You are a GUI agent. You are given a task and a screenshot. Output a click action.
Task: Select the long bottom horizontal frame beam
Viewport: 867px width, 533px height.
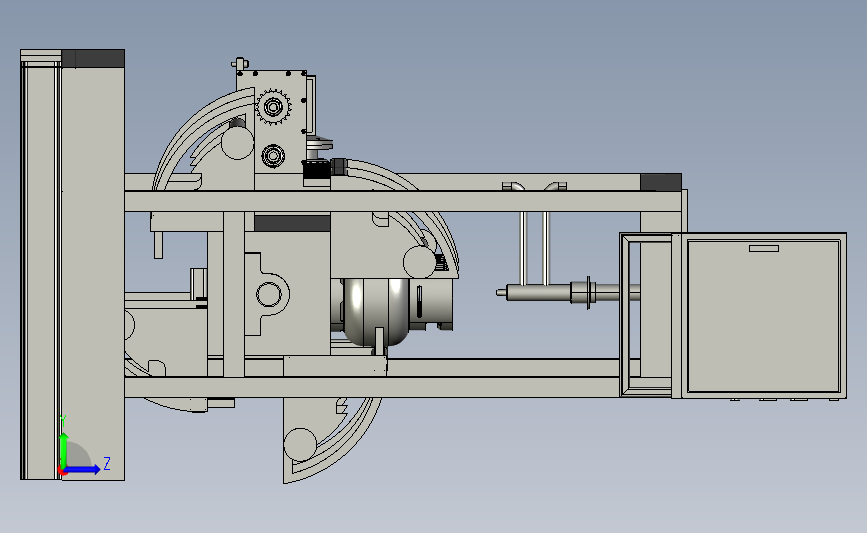(x=372, y=387)
